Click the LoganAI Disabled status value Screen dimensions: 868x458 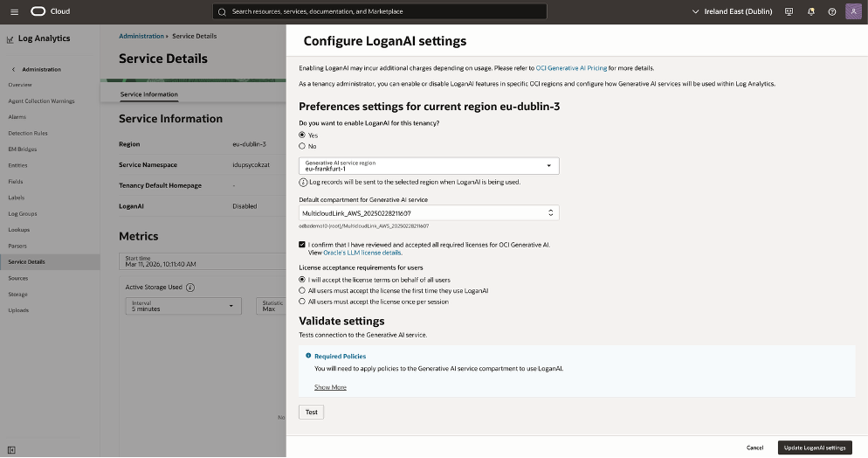pyautogui.click(x=245, y=206)
